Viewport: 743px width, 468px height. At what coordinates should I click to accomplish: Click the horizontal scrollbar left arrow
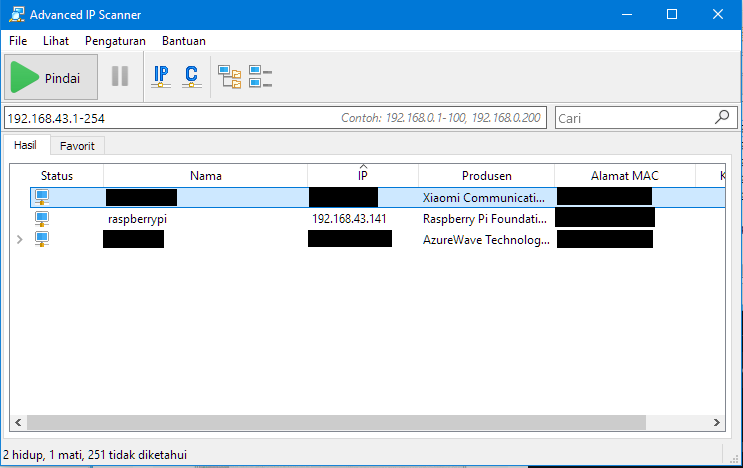pyautogui.click(x=18, y=423)
